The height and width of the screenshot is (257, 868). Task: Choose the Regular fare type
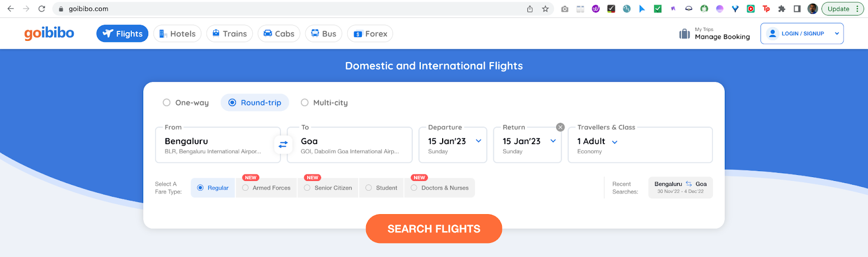[213, 188]
